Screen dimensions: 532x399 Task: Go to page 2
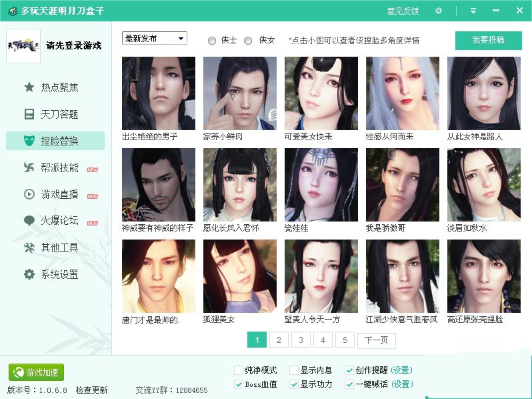(x=279, y=340)
